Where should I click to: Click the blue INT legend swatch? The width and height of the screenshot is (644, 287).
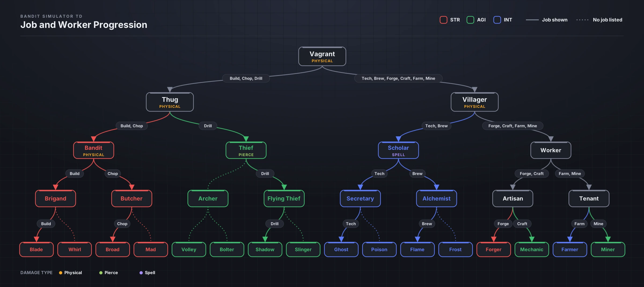[x=497, y=20]
